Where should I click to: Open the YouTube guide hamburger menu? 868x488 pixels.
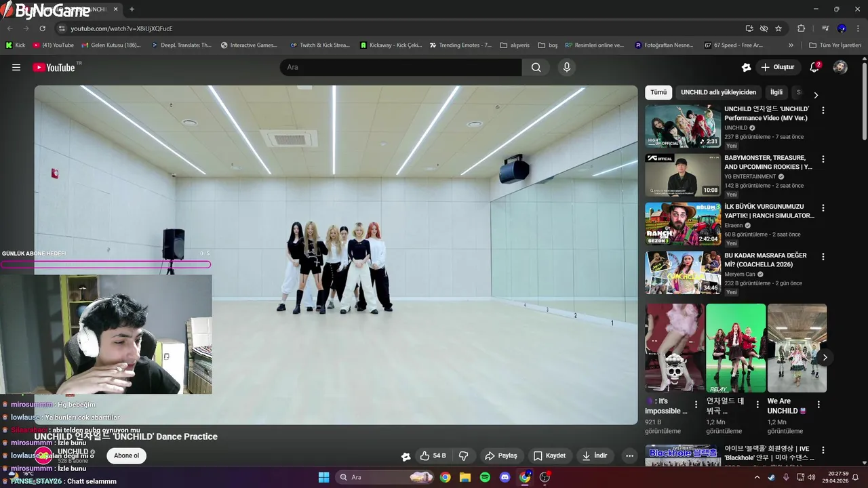(x=16, y=67)
